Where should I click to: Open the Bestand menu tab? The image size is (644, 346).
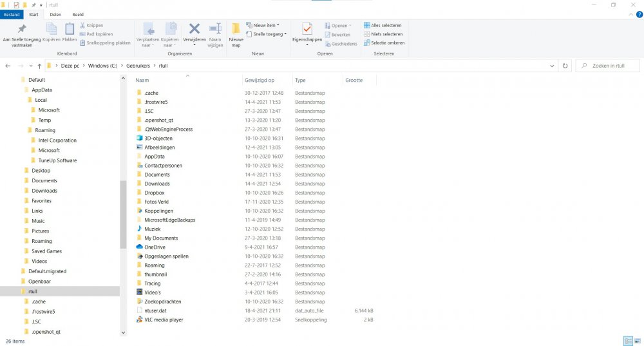coord(13,14)
